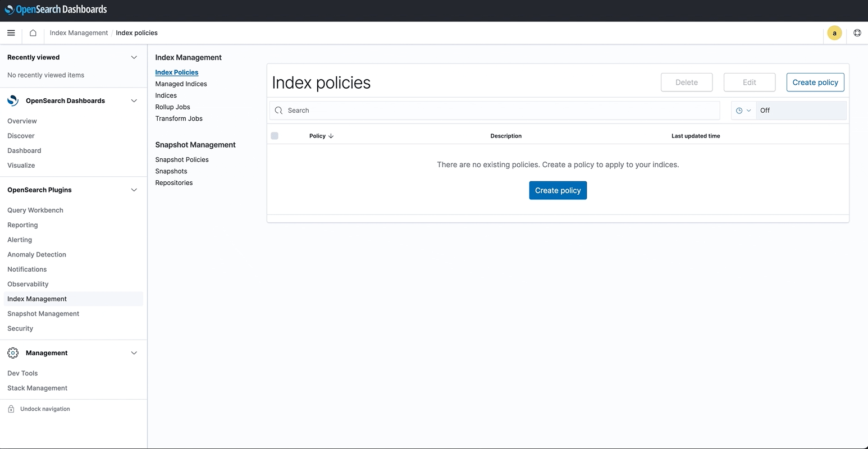Image resolution: width=868 pixels, height=449 pixels.
Task: Click the refresh interval clock icon
Action: click(739, 111)
